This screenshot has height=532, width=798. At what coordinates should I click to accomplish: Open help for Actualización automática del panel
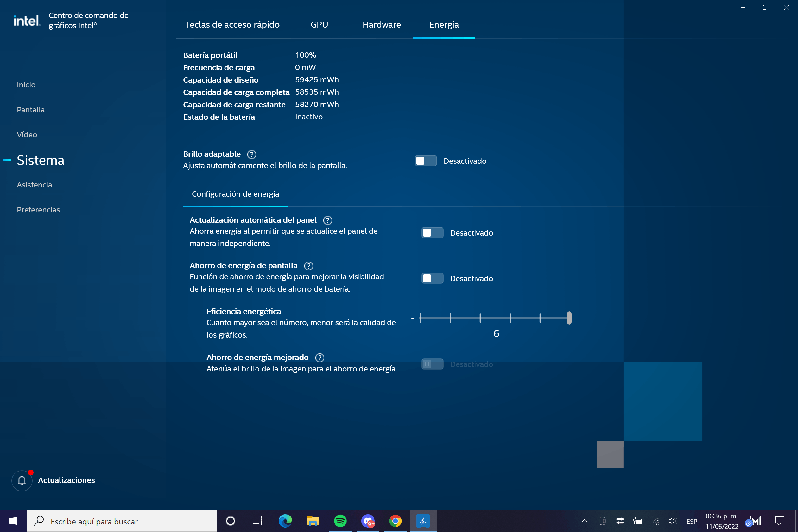click(327, 220)
